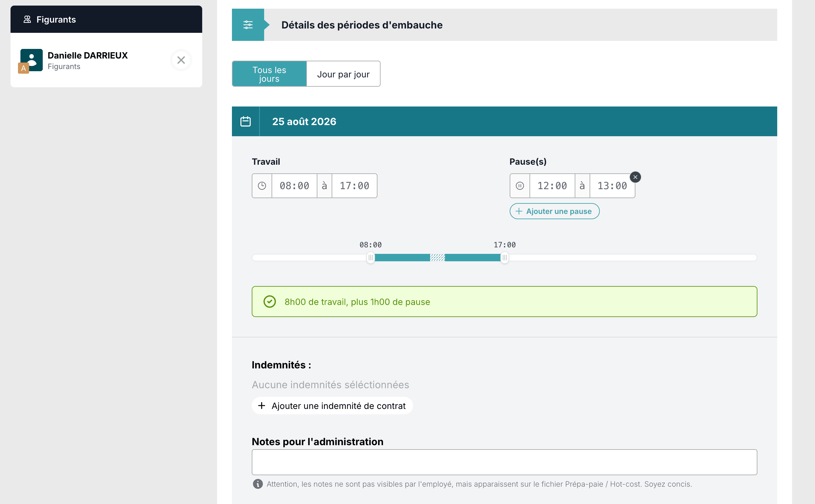Click the info icon below the notes field
Viewport: 815px width, 504px height.
257,484
